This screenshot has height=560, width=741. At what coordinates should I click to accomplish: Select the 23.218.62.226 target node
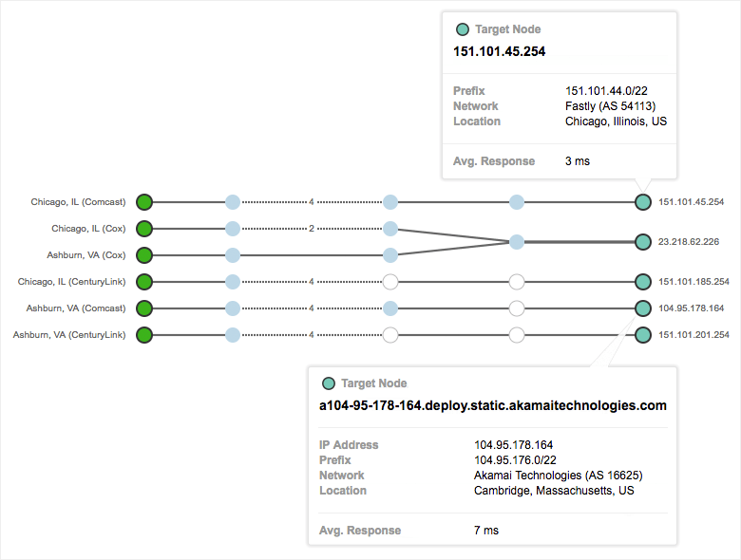click(643, 242)
